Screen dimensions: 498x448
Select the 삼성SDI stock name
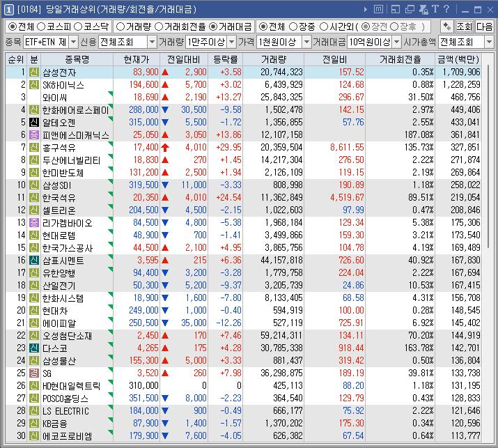click(57, 185)
